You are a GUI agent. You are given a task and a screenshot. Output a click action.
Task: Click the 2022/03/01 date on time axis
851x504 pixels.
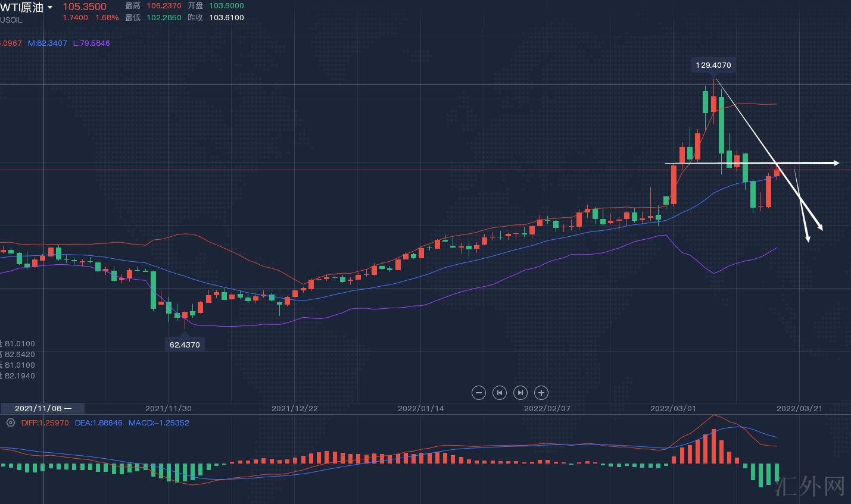click(x=673, y=408)
